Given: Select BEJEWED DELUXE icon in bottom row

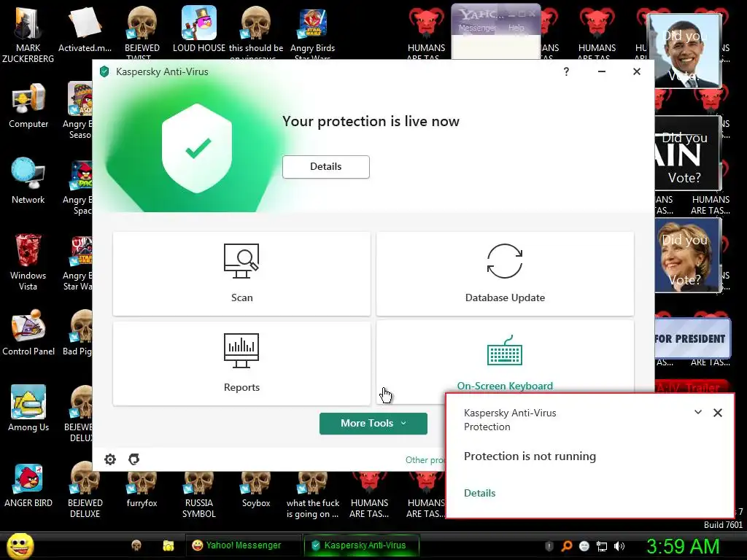Looking at the screenshot, I should [85, 489].
